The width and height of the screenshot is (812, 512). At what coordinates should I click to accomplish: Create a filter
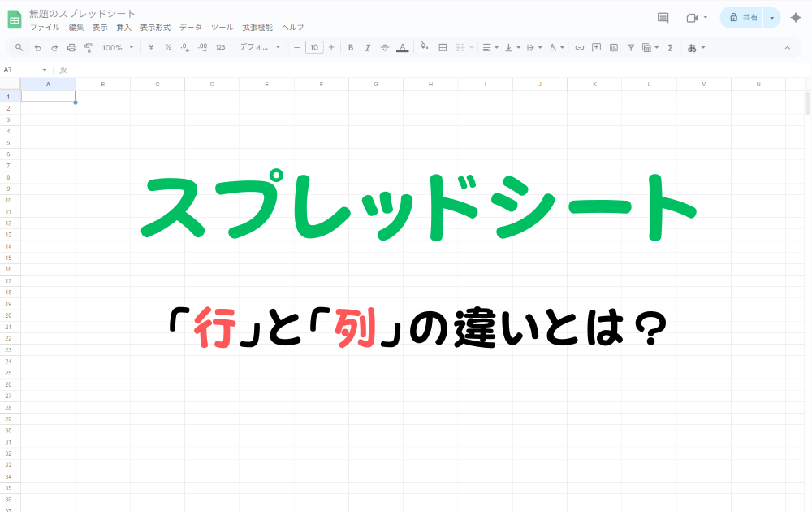630,47
